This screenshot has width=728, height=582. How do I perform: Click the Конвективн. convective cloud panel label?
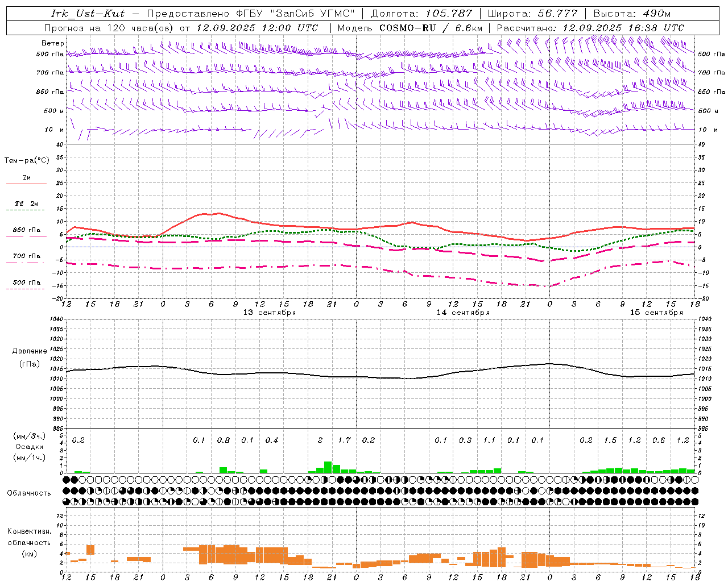coord(29,532)
